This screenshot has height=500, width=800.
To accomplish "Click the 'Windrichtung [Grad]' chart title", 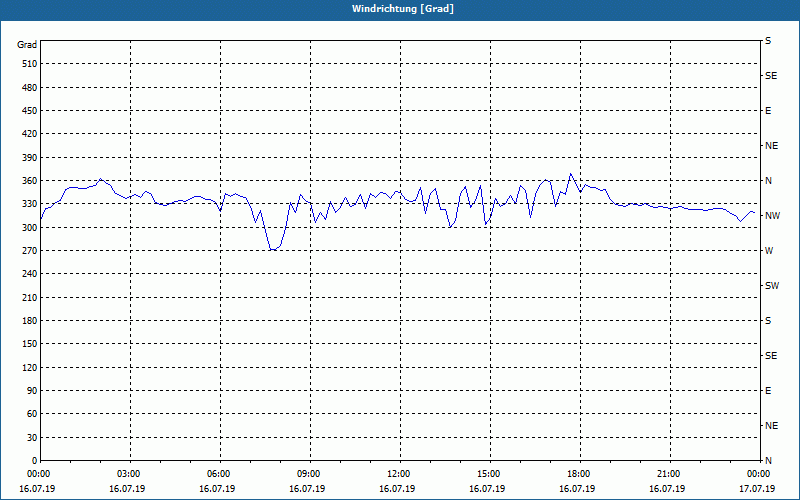I will pos(403,9).
